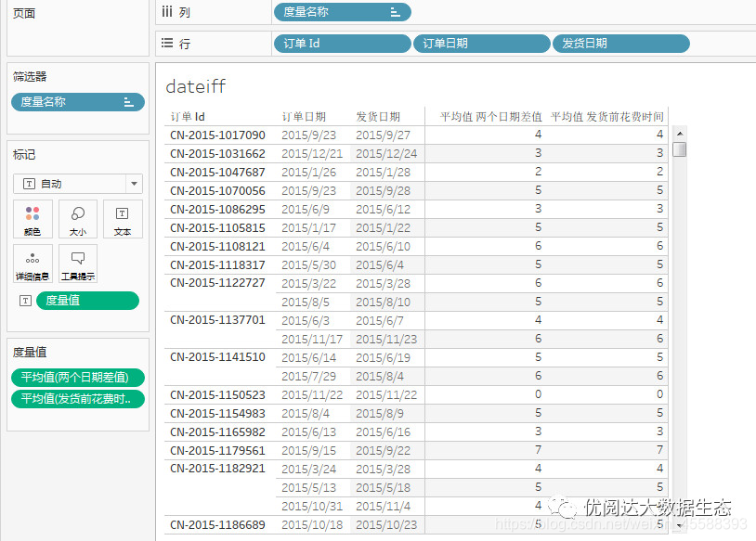Screen dimensions: 756x541
Task: Select order CN-2015-1137701
Action: (x=217, y=320)
